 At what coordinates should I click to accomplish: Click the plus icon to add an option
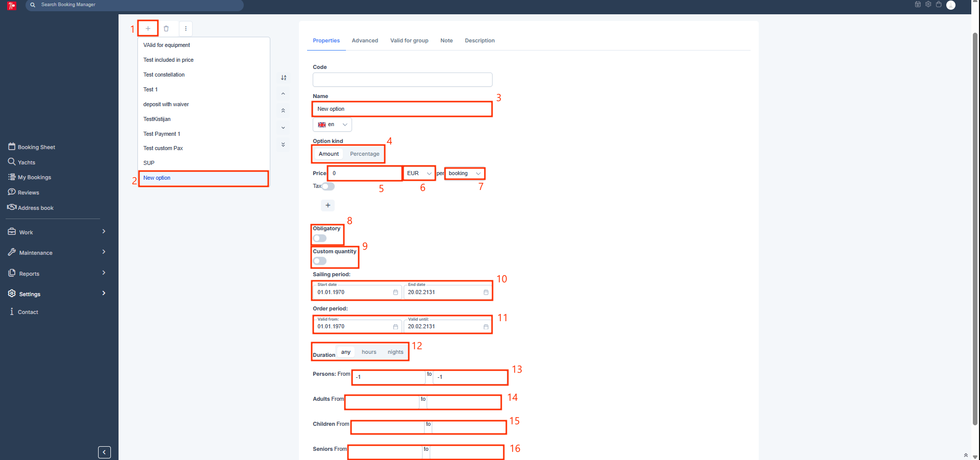[x=148, y=29]
